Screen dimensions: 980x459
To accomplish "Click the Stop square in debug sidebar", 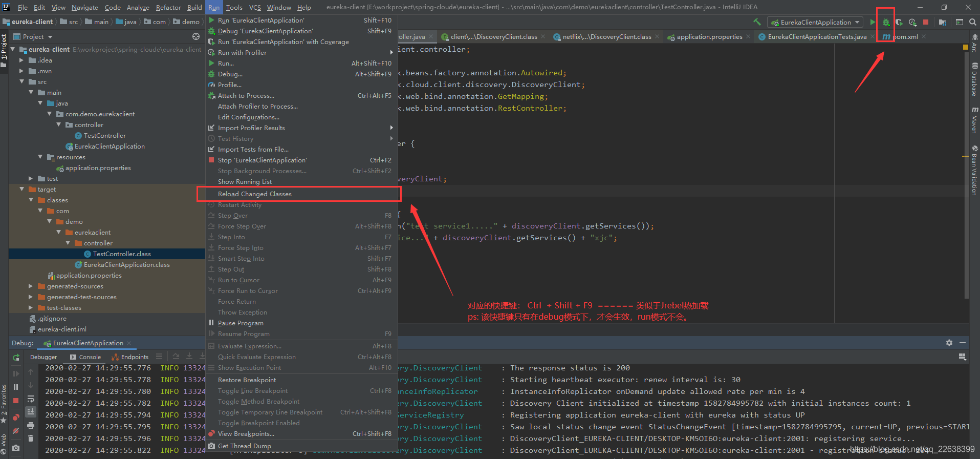I will [x=16, y=400].
